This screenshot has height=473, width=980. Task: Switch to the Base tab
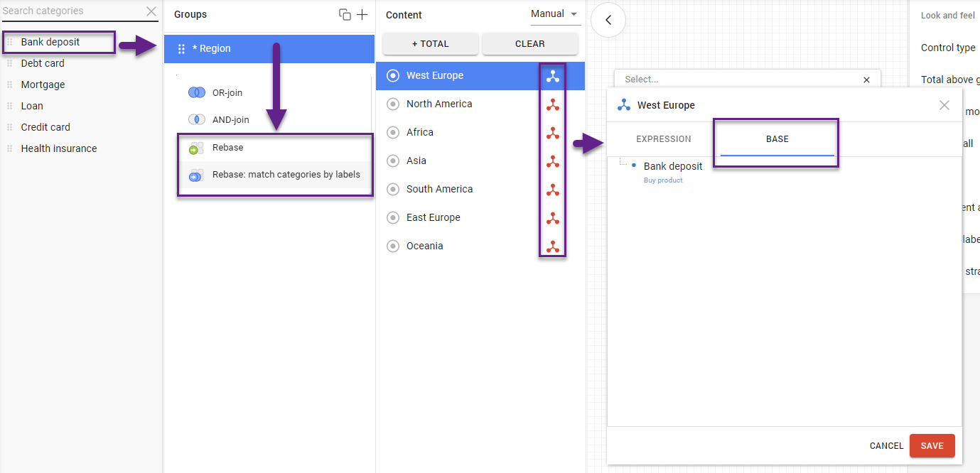pos(777,139)
